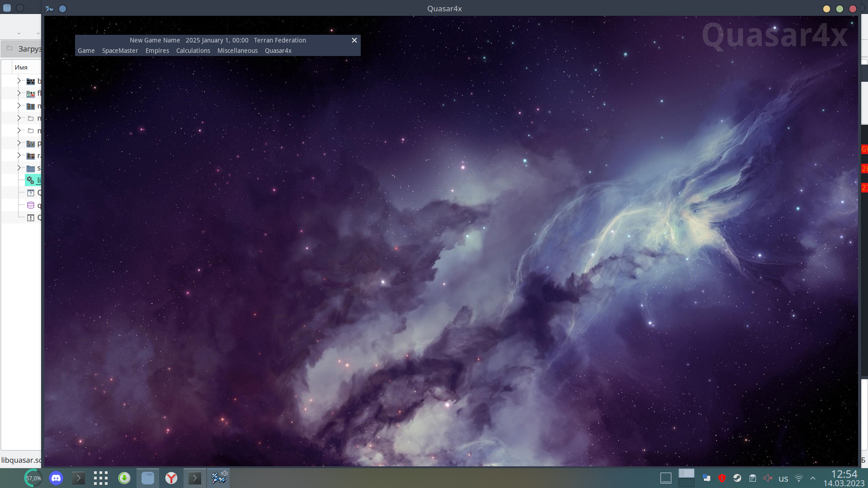
Task: Switch to the lower virtual desktop pager
Action: click(x=686, y=483)
